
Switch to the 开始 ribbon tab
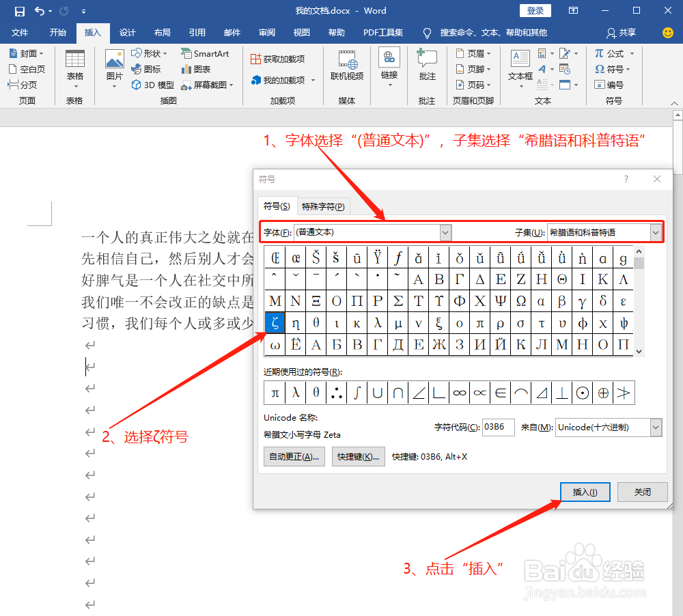click(57, 33)
